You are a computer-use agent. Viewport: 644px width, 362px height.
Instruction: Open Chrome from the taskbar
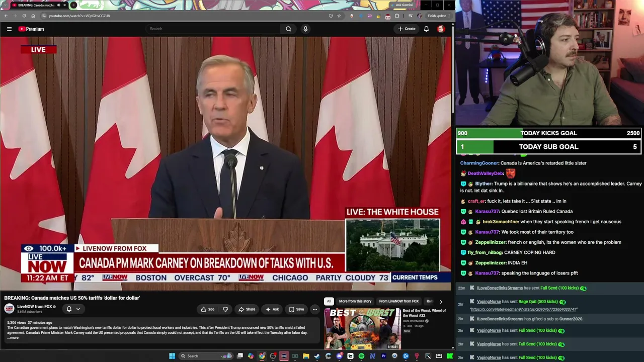tap(262, 356)
